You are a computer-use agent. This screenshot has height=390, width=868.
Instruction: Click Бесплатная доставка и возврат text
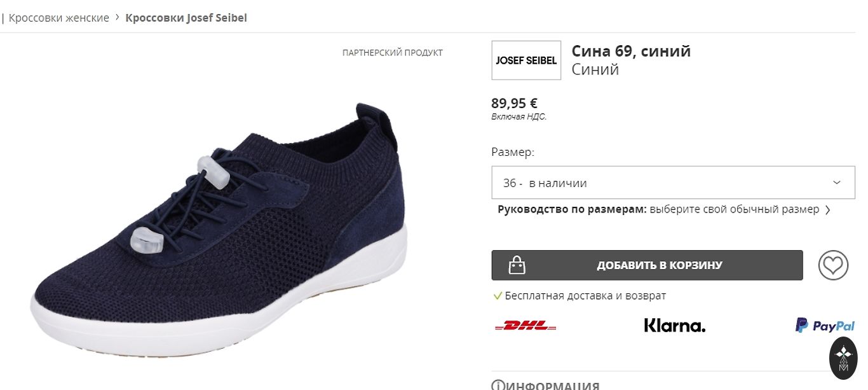coord(585,296)
